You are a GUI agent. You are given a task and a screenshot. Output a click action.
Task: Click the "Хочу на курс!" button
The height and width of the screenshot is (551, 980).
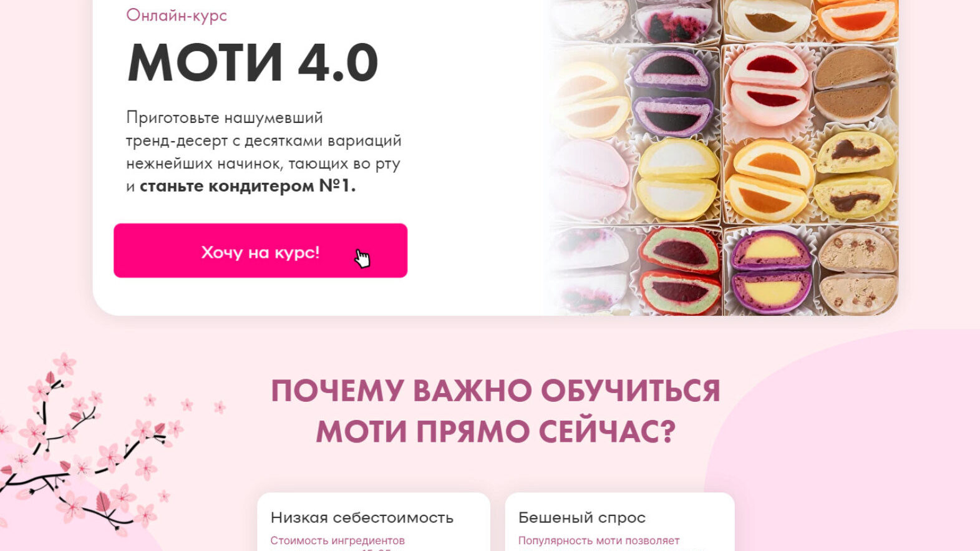tap(260, 251)
